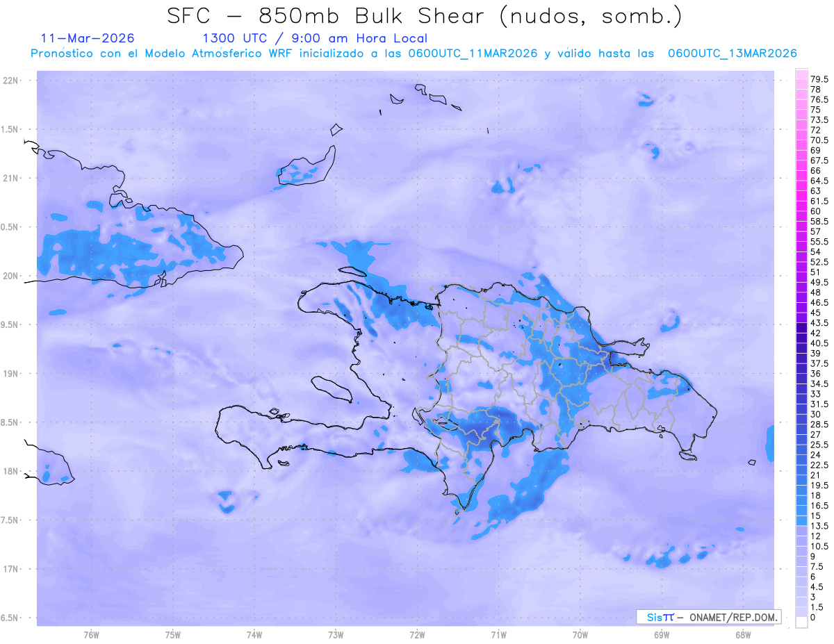Click the 75W longitude label
The image size is (834, 644).
[x=173, y=635]
